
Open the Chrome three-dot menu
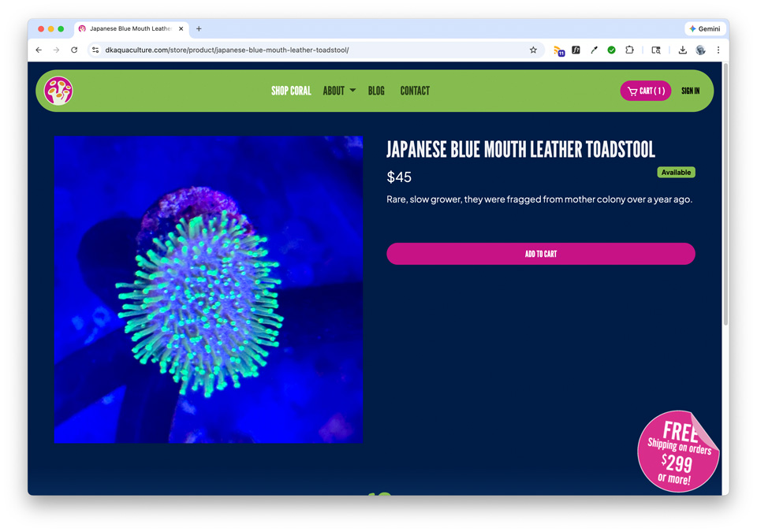point(718,50)
